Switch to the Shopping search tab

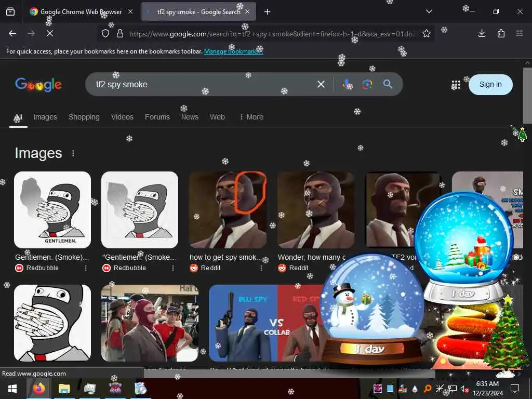[x=84, y=117]
